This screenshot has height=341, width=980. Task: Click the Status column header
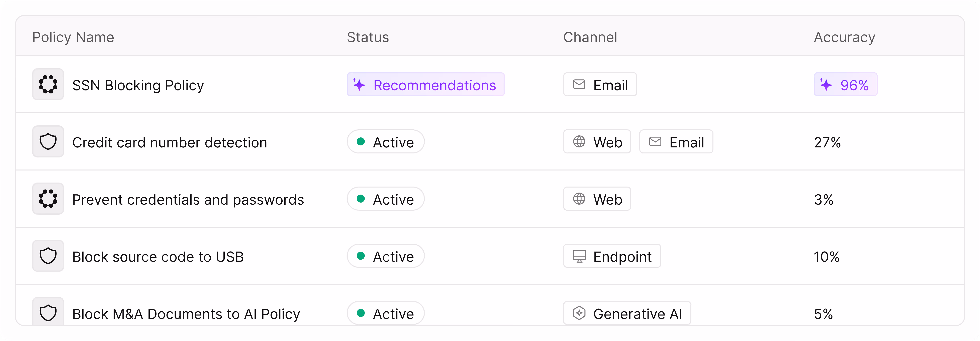368,37
